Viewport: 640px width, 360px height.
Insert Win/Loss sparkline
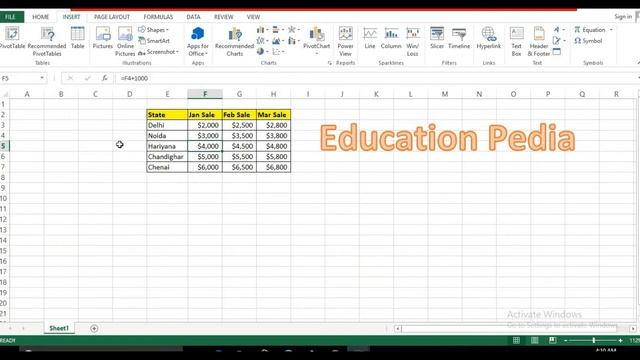(413, 41)
